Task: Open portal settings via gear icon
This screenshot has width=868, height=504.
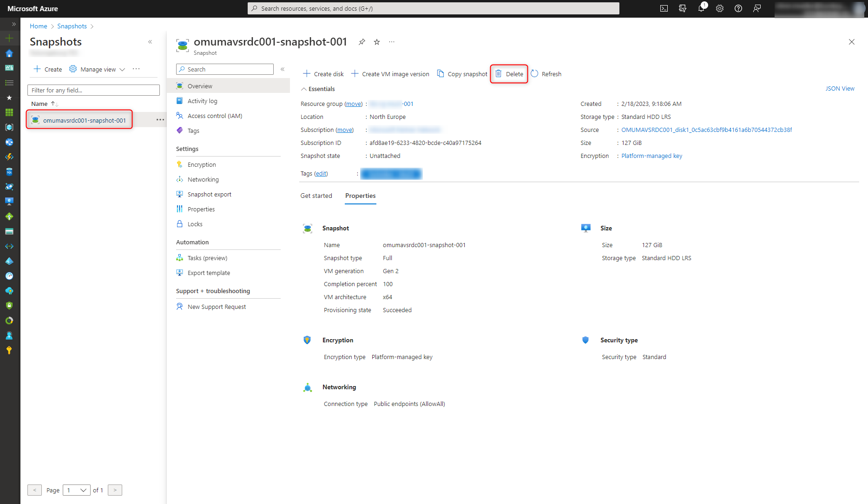Action: [720, 8]
